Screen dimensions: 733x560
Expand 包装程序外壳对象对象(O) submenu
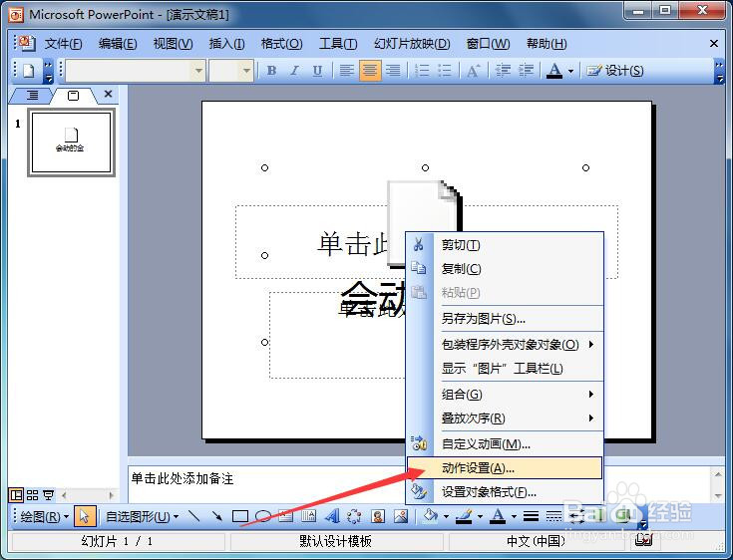505,345
